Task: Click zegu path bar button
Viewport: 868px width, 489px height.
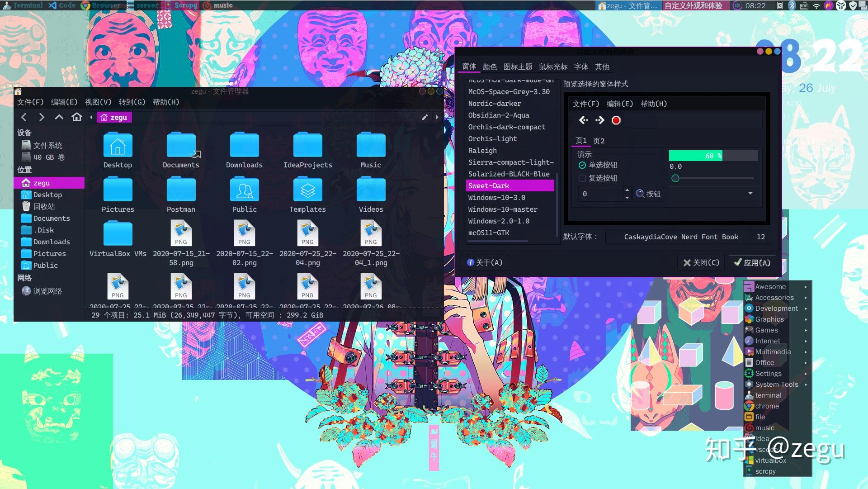Action: tap(114, 118)
